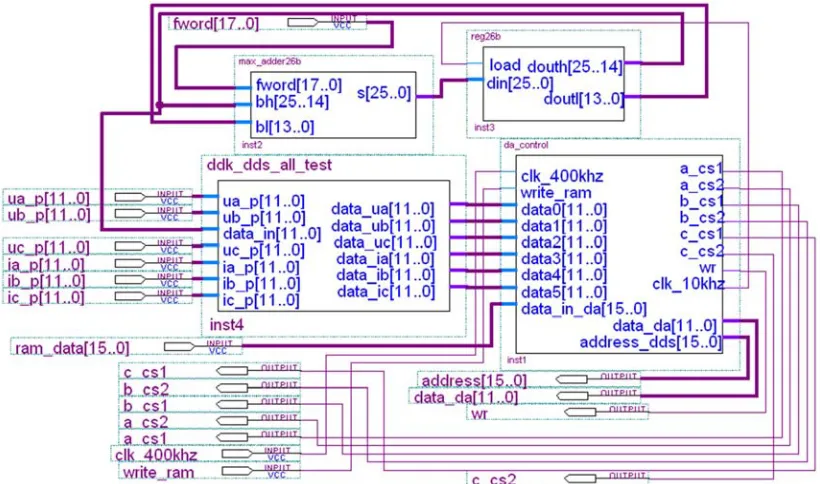Click the doutl[13..0] port

click(584, 98)
